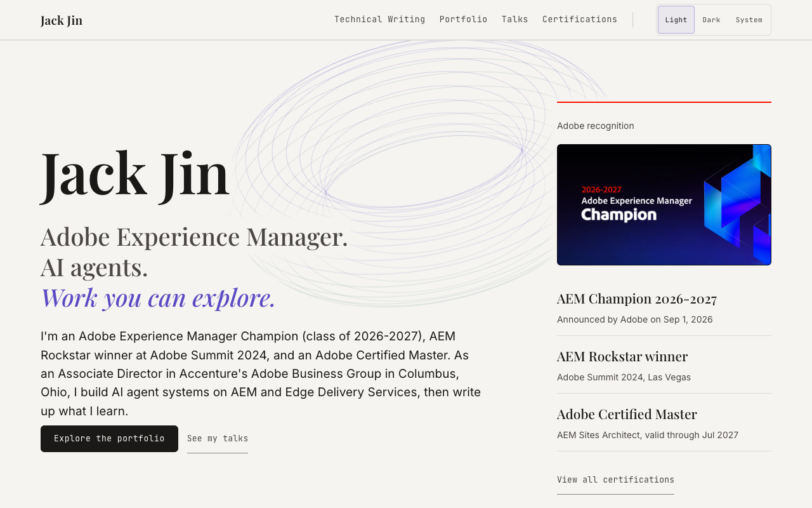The image size is (812, 508).
Task: Click 'Adobe Summit 2024, Las Vegas' text
Action: click(x=624, y=377)
